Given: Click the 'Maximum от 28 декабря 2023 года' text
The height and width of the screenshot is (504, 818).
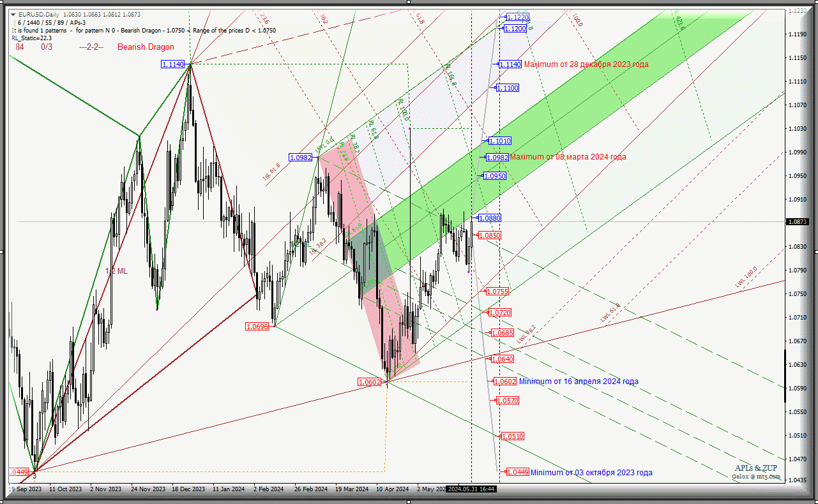Looking at the screenshot, I should [586, 64].
